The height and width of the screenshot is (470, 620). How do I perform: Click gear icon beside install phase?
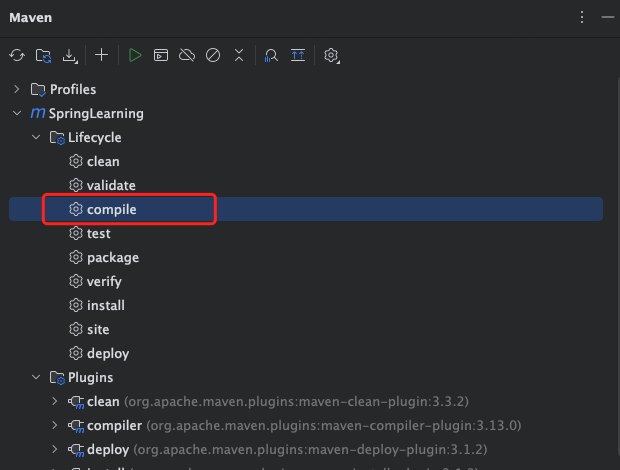point(76,305)
